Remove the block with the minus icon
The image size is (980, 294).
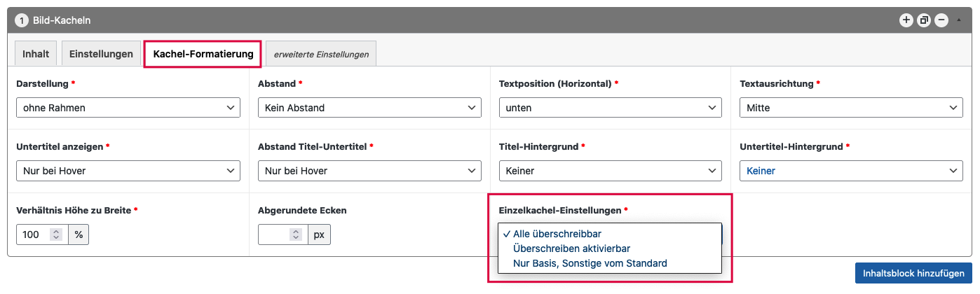[x=941, y=20]
